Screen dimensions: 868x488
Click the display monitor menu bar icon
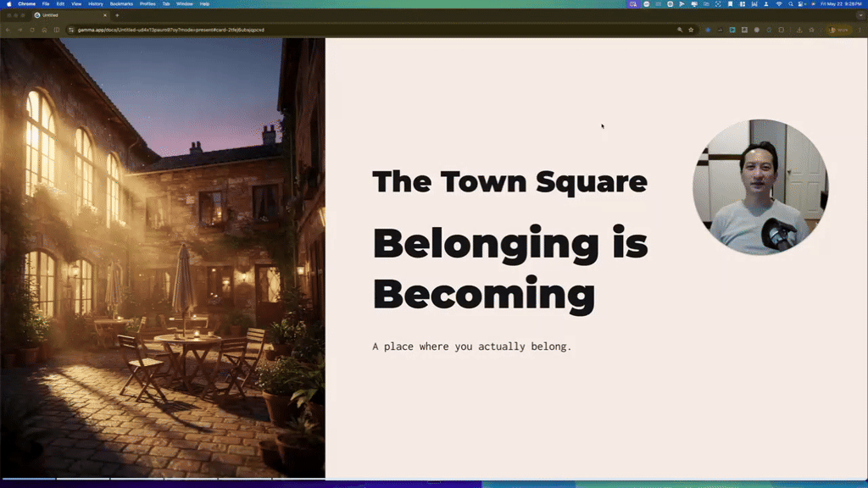click(x=694, y=4)
